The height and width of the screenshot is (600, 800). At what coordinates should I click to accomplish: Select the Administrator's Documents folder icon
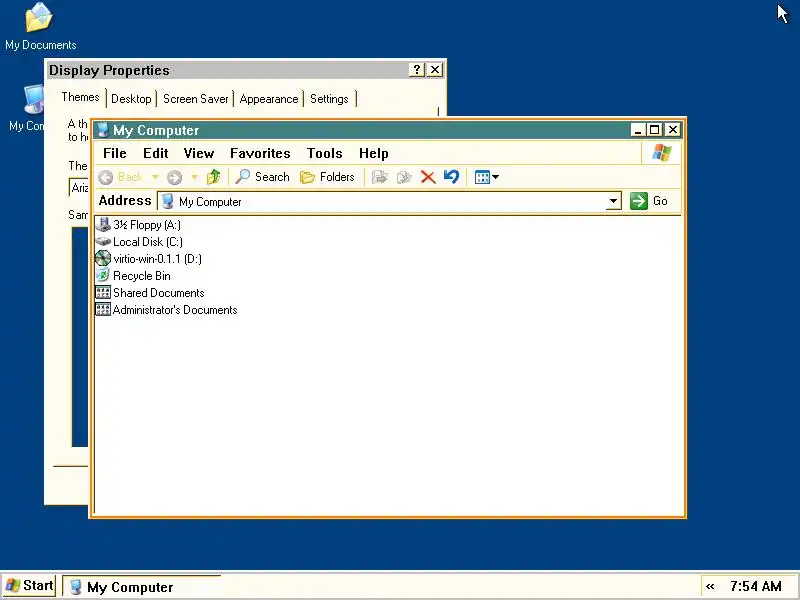coord(103,309)
